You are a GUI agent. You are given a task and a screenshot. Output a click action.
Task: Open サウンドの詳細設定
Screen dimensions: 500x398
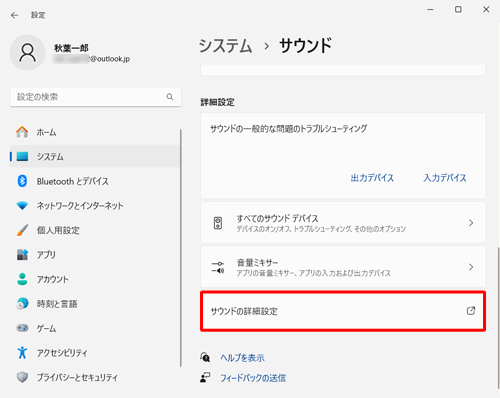click(x=343, y=311)
